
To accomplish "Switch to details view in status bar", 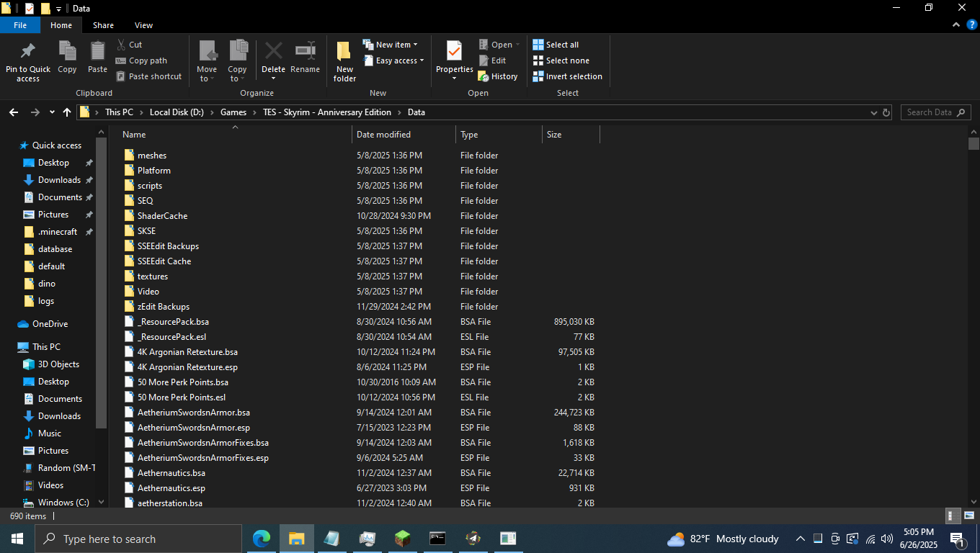I will (x=953, y=516).
